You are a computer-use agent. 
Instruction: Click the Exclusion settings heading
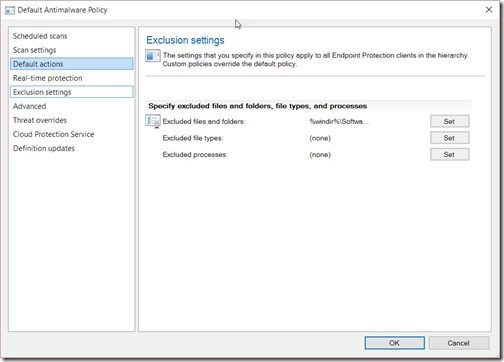pos(185,40)
